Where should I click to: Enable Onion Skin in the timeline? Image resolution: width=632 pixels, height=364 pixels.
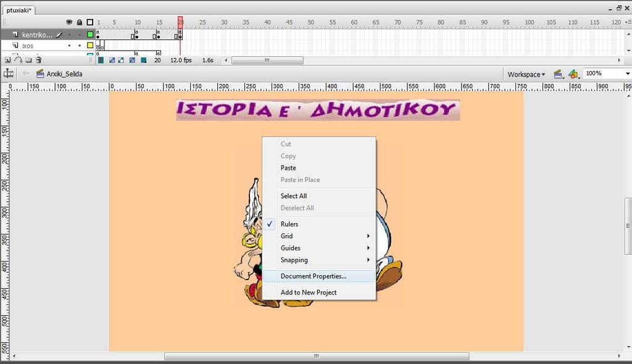point(112,60)
